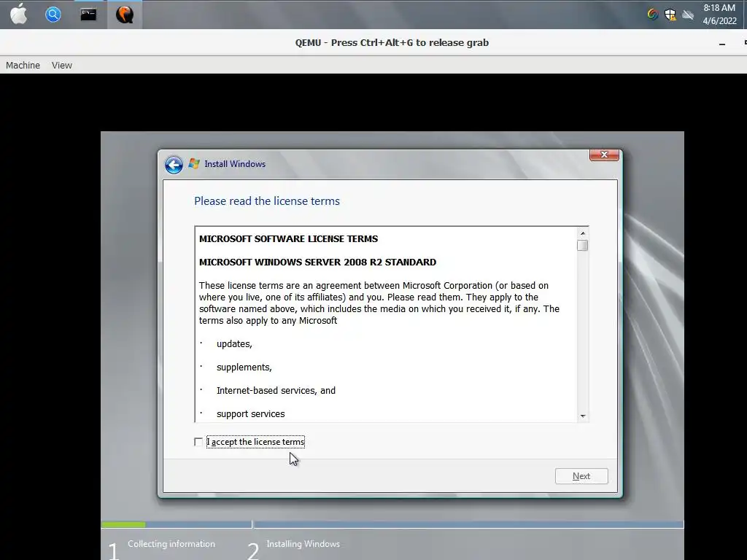Open the blue magnifier search icon
This screenshot has height=560, width=747.
click(x=53, y=15)
